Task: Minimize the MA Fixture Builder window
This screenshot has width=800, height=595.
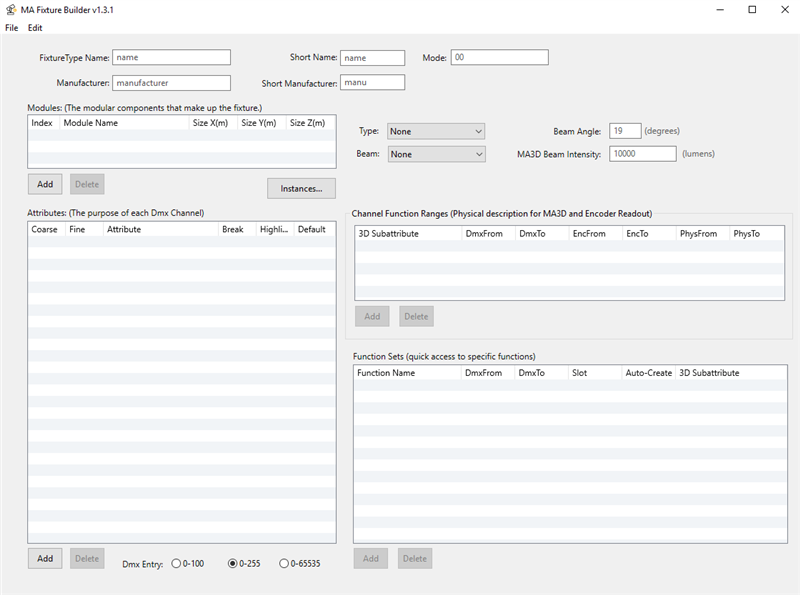Action: tap(720, 10)
